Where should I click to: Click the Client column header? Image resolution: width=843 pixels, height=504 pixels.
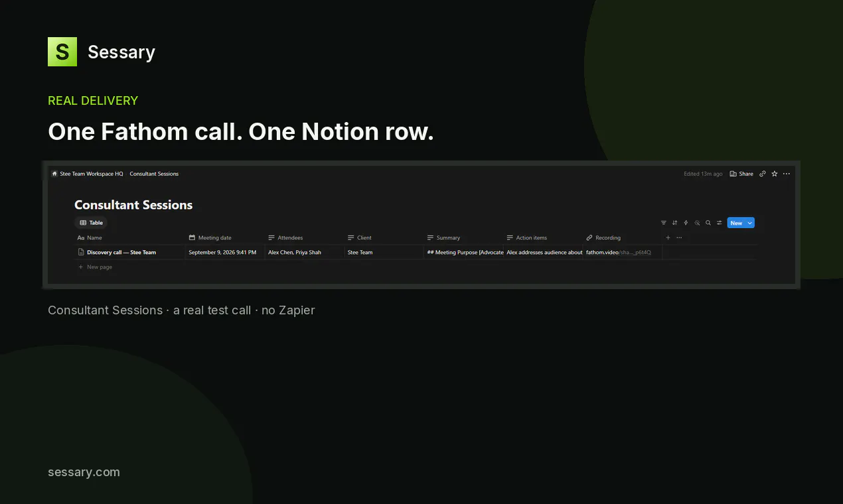[x=360, y=237]
